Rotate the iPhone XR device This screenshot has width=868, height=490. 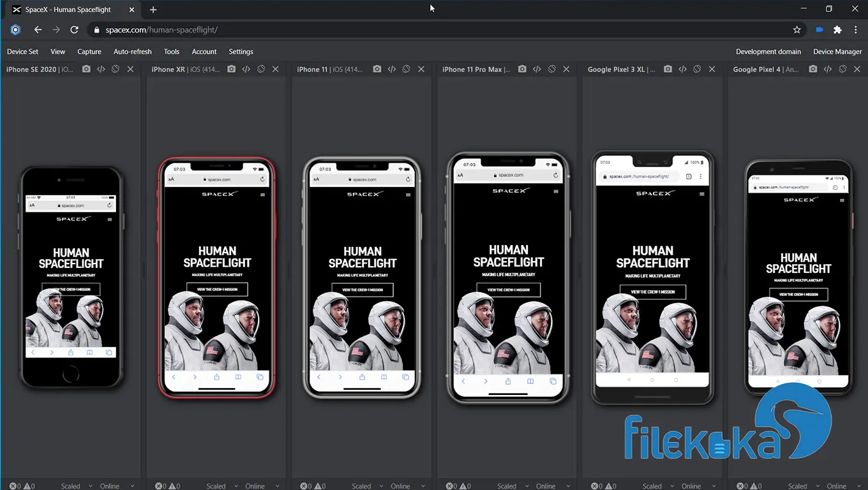tap(261, 69)
